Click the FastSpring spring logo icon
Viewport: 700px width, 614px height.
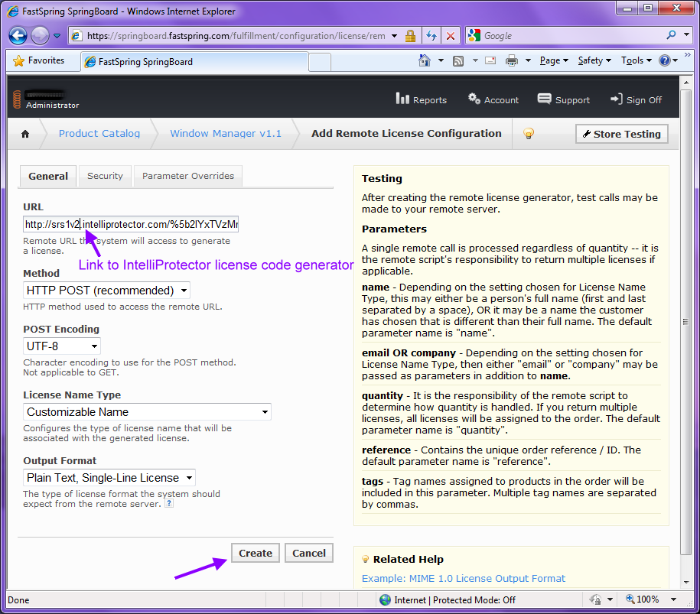[17, 99]
